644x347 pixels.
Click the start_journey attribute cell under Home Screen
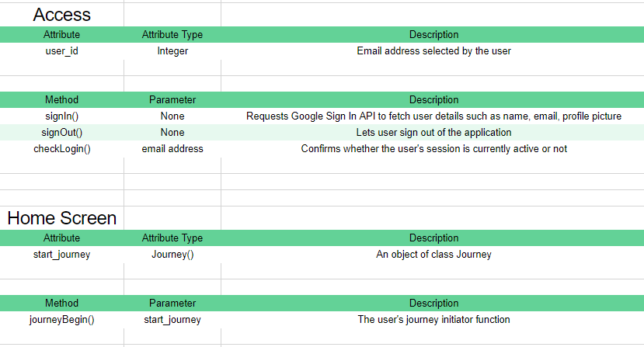click(61, 255)
